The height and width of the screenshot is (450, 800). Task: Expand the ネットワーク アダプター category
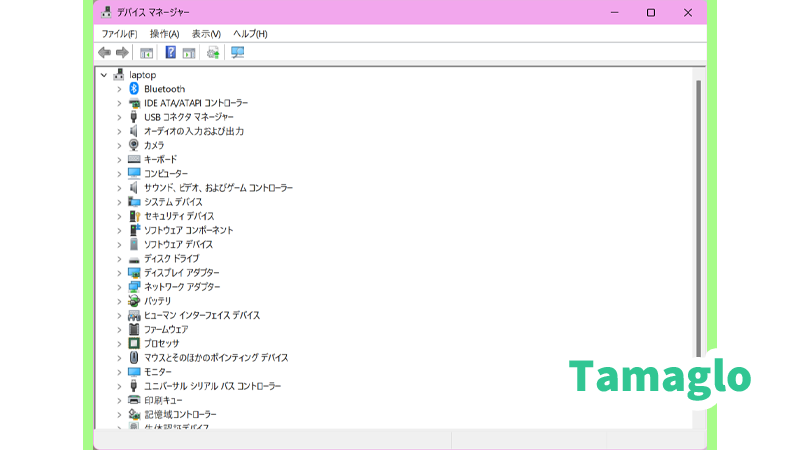click(x=119, y=287)
